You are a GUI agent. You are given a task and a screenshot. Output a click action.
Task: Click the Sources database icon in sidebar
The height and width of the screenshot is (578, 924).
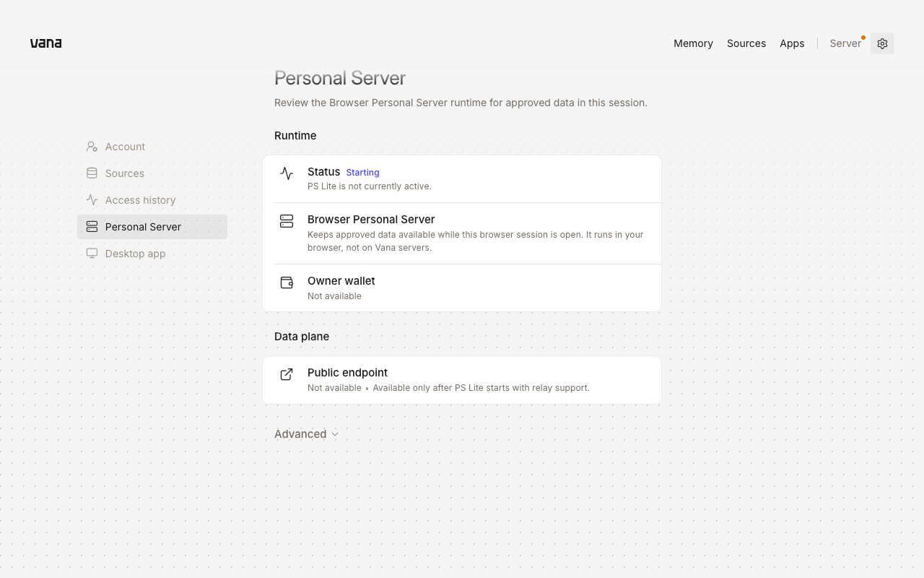[92, 173]
